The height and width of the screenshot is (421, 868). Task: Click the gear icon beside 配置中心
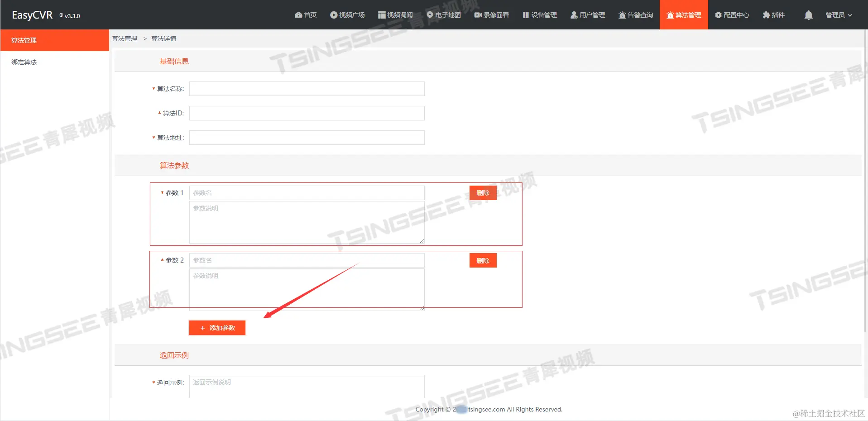[x=718, y=15]
